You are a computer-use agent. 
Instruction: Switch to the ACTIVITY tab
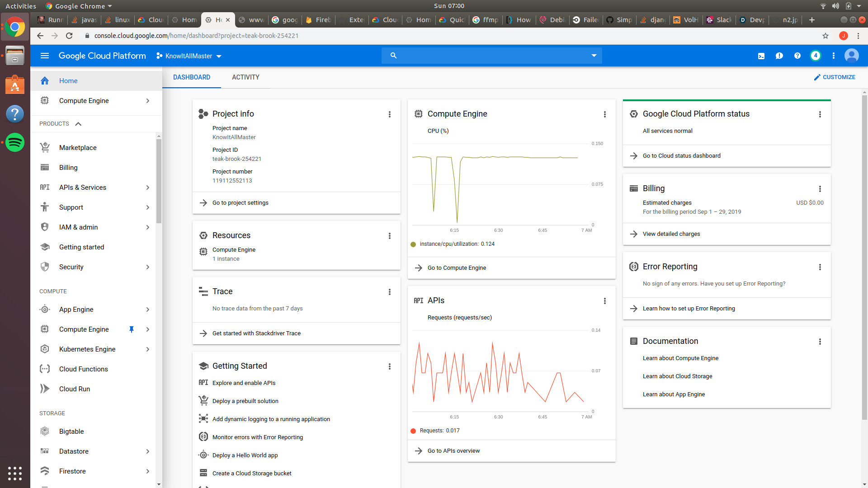[245, 77]
